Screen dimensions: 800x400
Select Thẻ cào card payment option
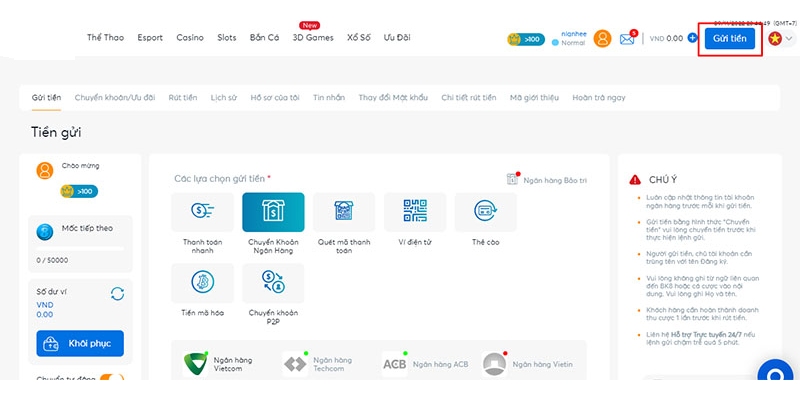[x=485, y=212]
